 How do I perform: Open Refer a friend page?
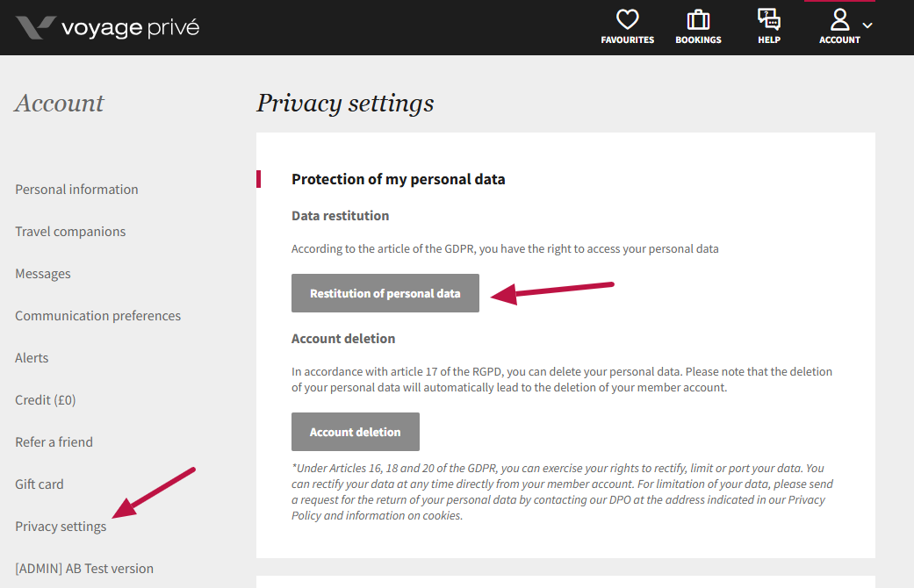(x=54, y=442)
